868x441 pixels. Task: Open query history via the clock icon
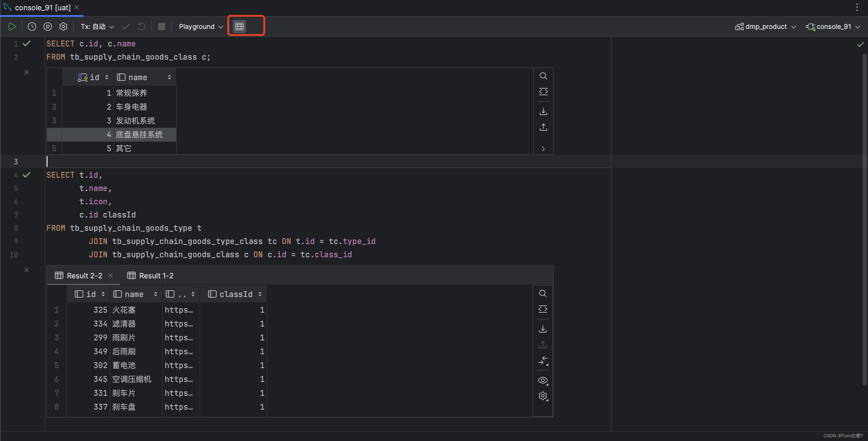(x=32, y=26)
